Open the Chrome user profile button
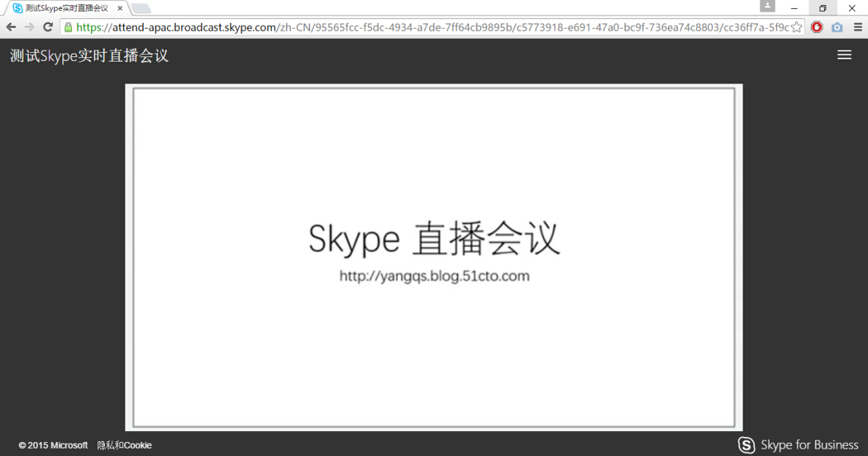The width and height of the screenshot is (868, 456). pyautogui.click(x=768, y=6)
